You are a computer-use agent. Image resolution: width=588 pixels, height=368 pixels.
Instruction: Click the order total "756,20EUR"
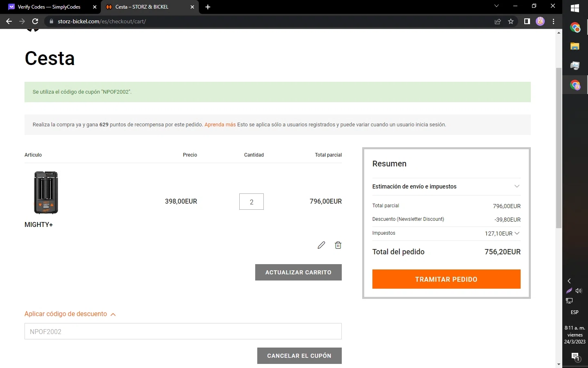[x=503, y=252]
